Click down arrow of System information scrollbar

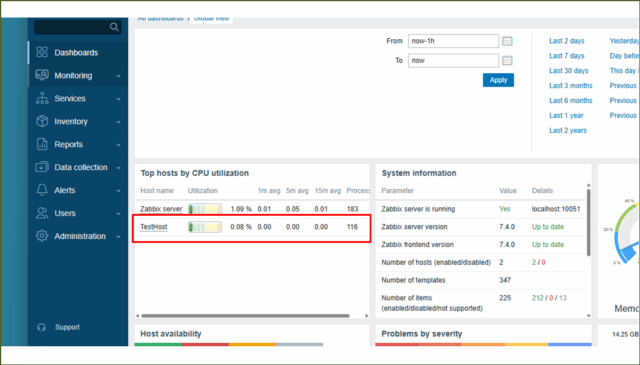[589, 316]
